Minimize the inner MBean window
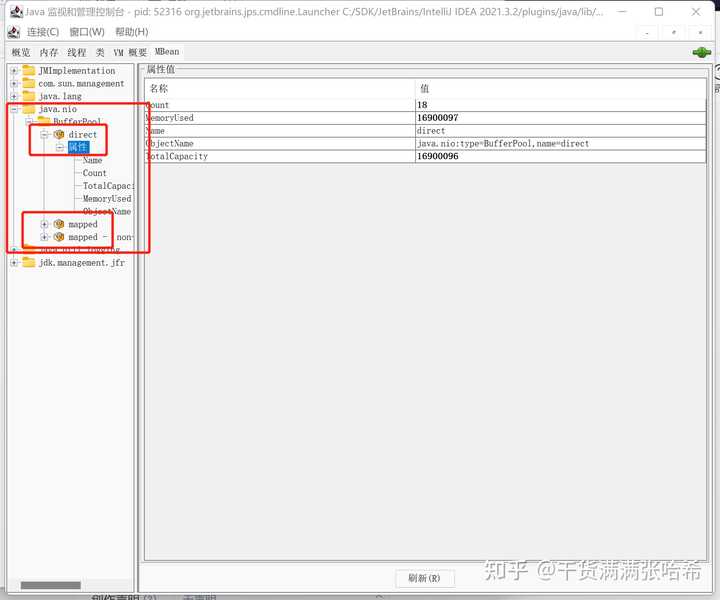 [647, 33]
